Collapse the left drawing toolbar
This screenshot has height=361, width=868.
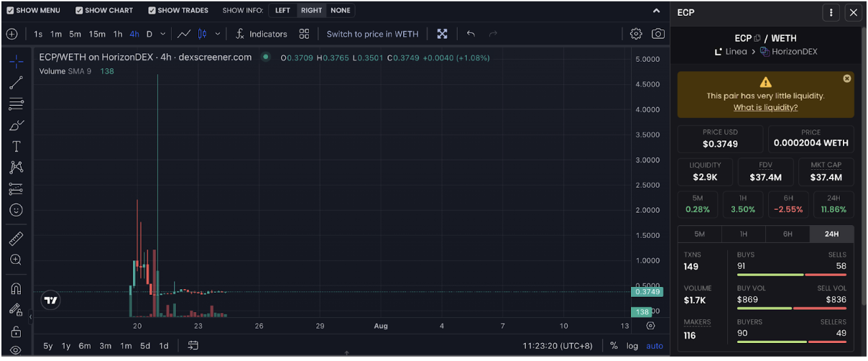(x=30, y=316)
